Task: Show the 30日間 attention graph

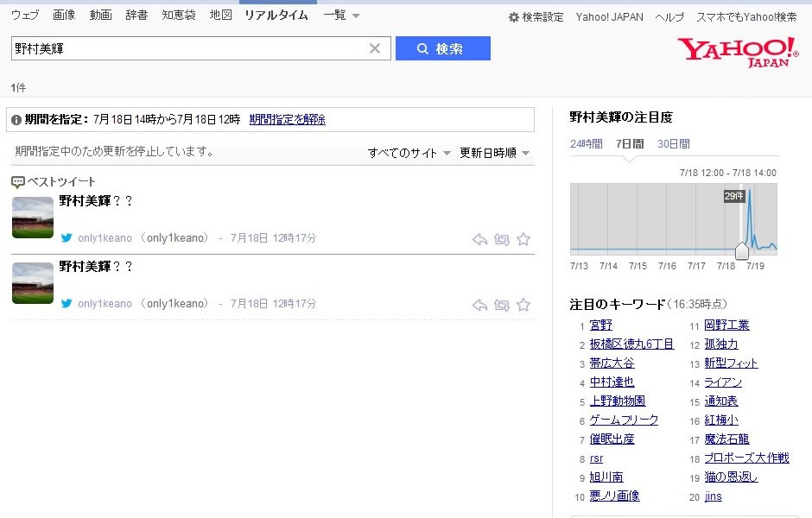Action: 674,144
